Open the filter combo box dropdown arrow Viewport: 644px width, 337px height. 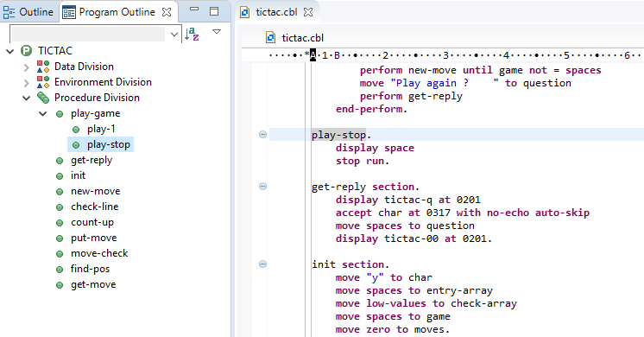174,35
